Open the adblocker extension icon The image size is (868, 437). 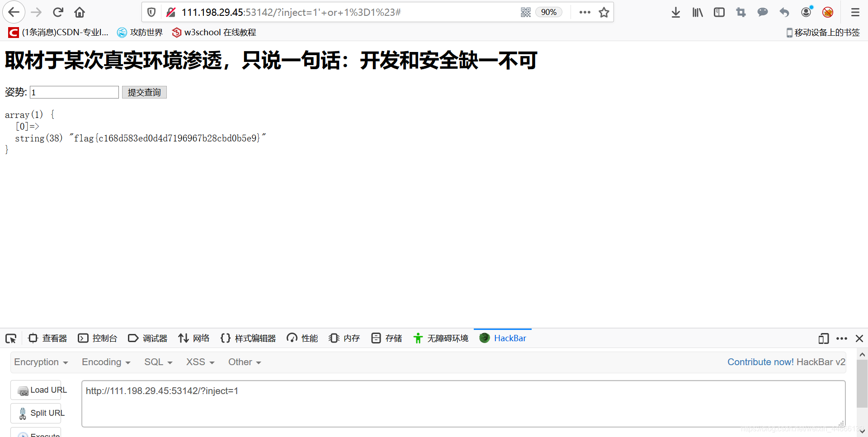pos(828,12)
